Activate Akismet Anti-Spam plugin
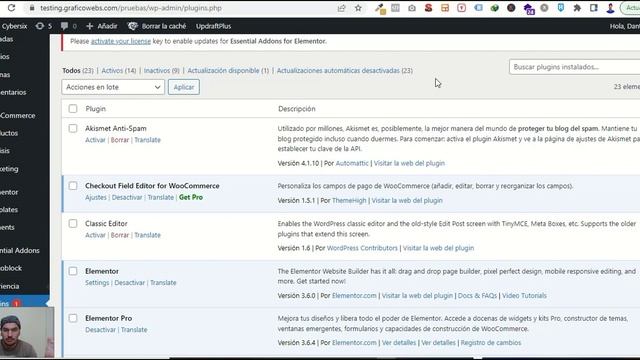The image size is (640, 360). [95, 140]
